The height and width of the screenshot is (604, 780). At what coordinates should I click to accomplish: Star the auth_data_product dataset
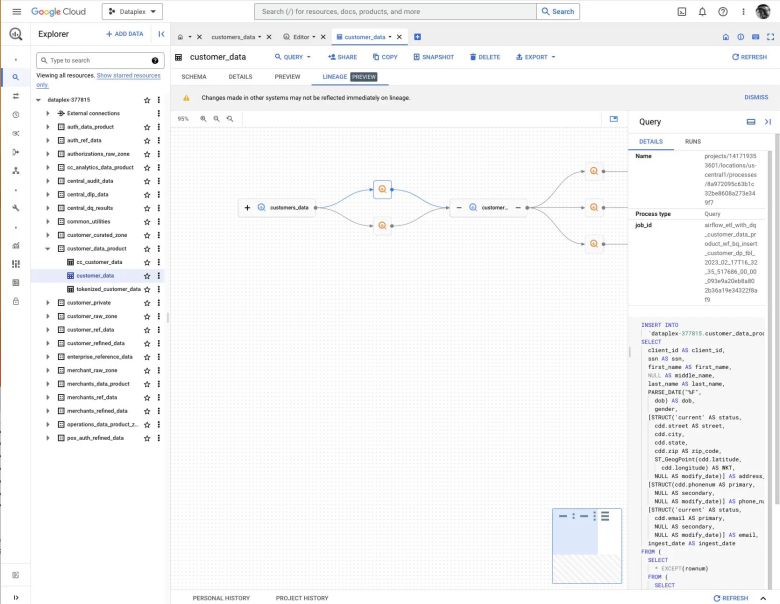point(147,127)
